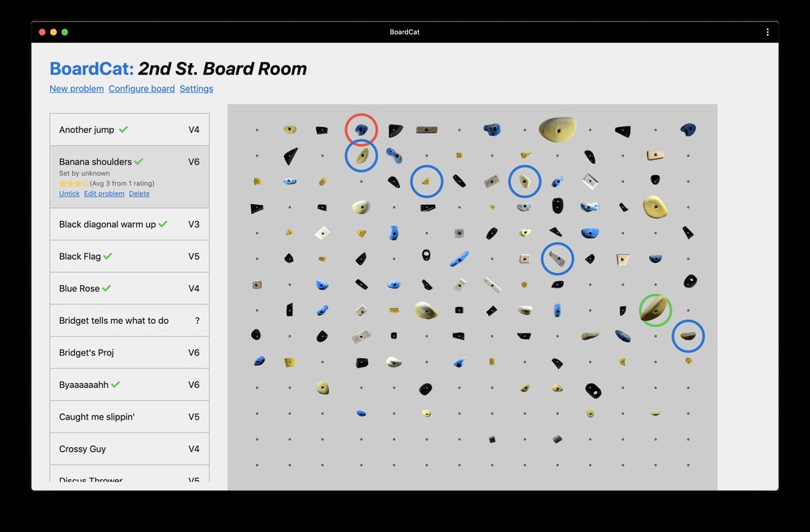Untick the Banana shoulders problem
810x532 pixels.
tap(69, 194)
